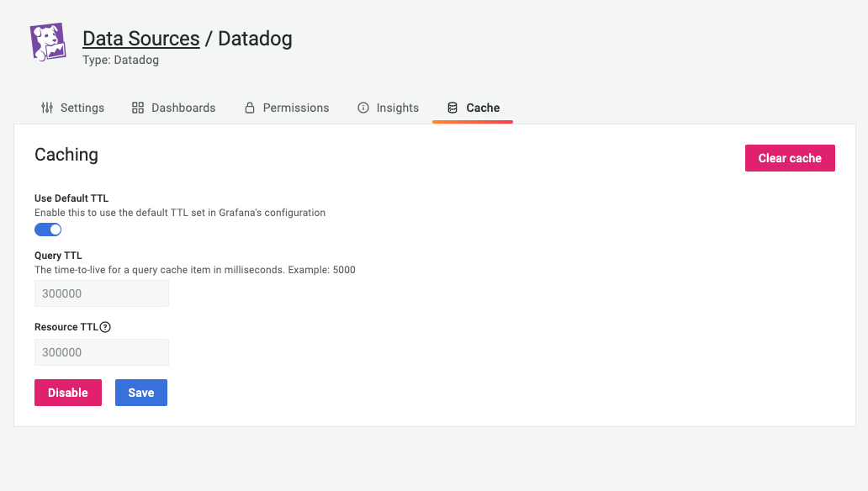
Task: Click the info circle icon beside Insights
Action: [363, 108]
